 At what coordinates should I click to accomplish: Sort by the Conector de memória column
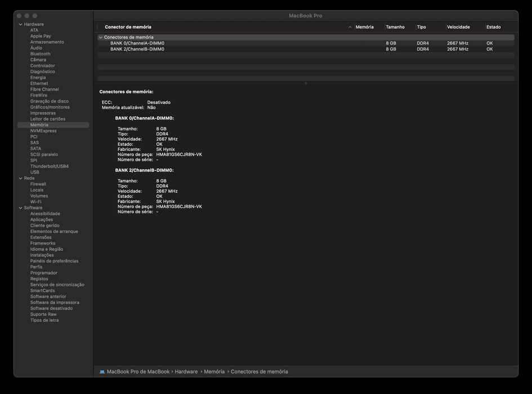click(128, 27)
